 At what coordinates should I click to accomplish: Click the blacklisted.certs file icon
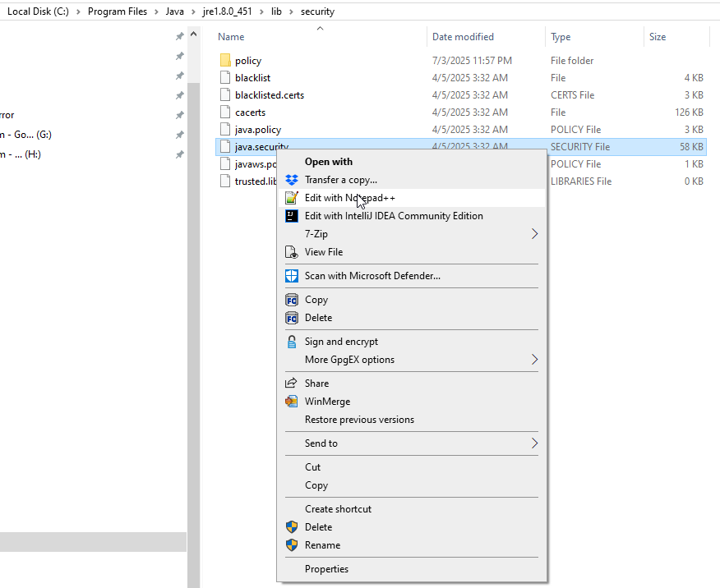coord(225,95)
